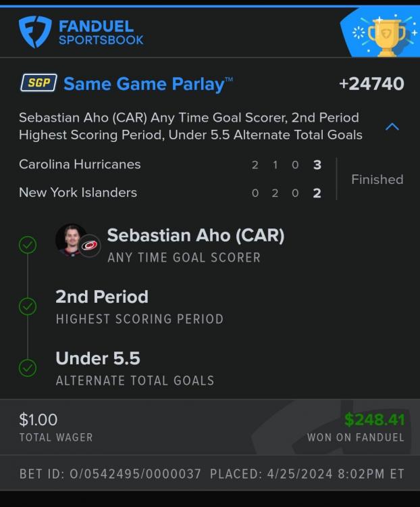Click the $1.00 total wager amount
This screenshot has width=420, height=507.
coord(38,420)
